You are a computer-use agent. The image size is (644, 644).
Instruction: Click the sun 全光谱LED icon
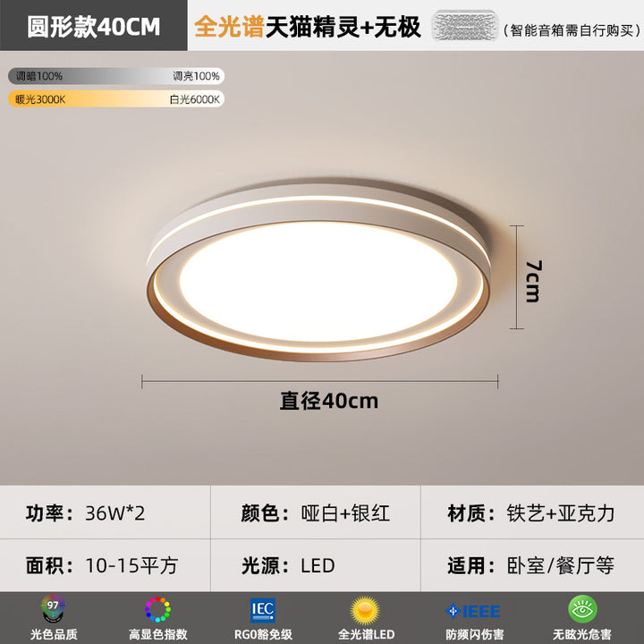coord(365,610)
